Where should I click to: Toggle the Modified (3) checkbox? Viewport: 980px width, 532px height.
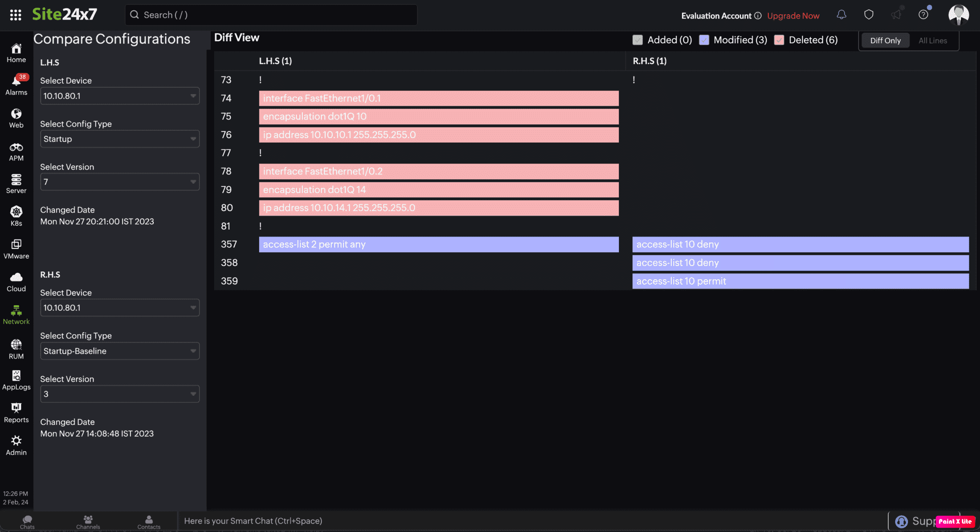point(704,40)
